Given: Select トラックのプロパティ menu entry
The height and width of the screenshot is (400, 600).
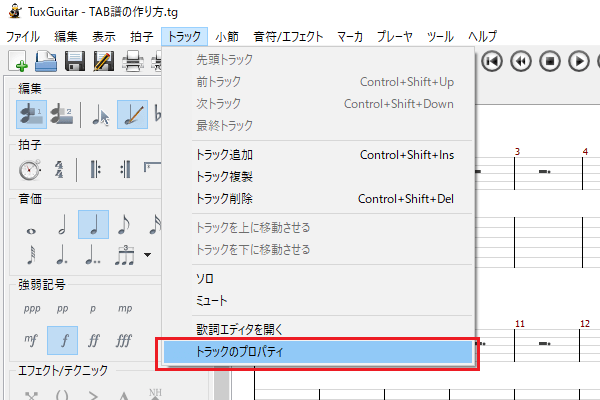Looking at the screenshot, I should [318, 352].
